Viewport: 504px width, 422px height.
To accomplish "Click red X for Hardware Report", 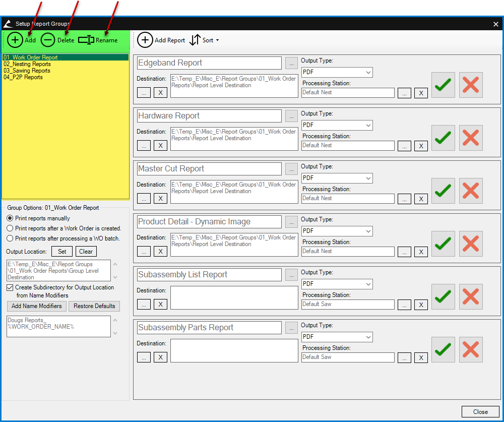I will [471, 138].
